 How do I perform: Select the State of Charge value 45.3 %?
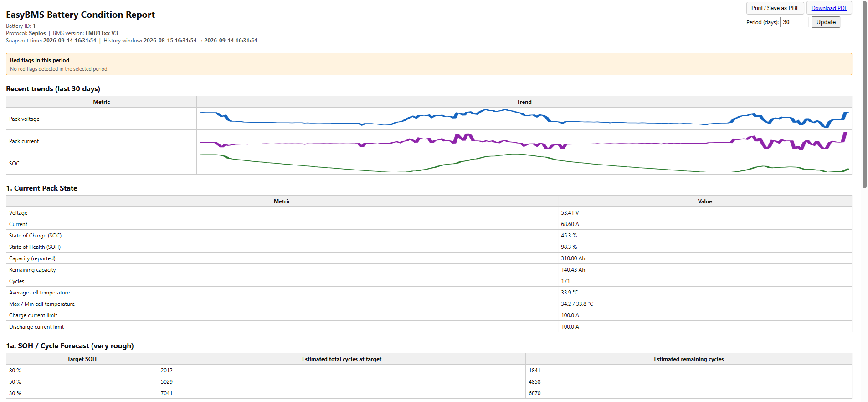(x=569, y=236)
